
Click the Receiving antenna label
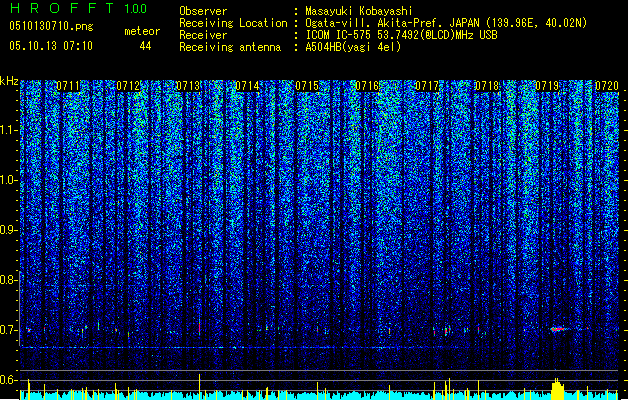click(x=230, y=47)
